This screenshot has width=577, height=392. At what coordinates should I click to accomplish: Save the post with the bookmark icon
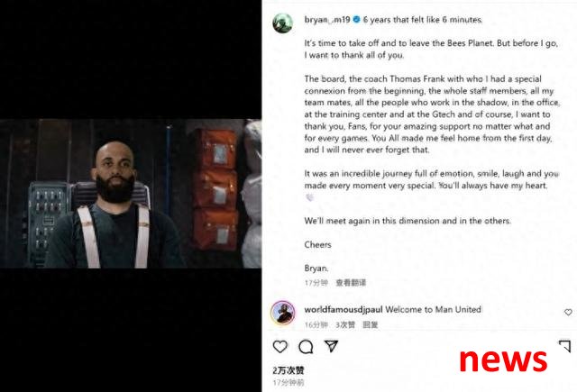click(565, 346)
